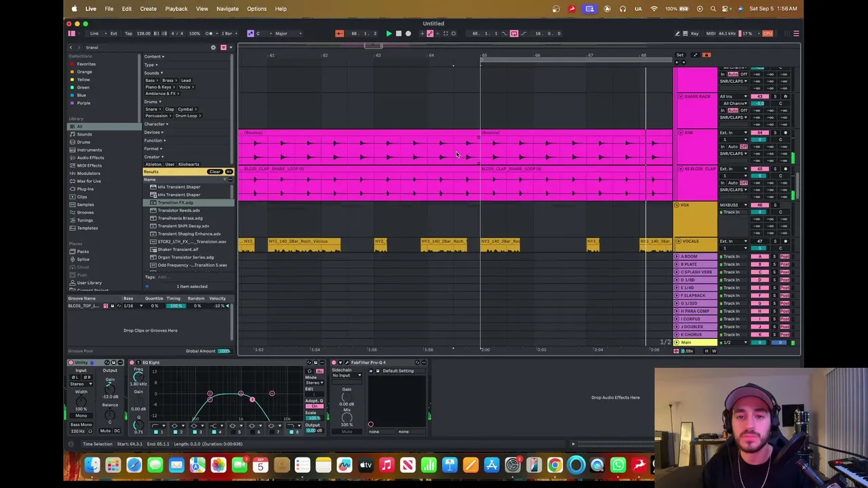Open the Playback menu

pyautogui.click(x=176, y=9)
